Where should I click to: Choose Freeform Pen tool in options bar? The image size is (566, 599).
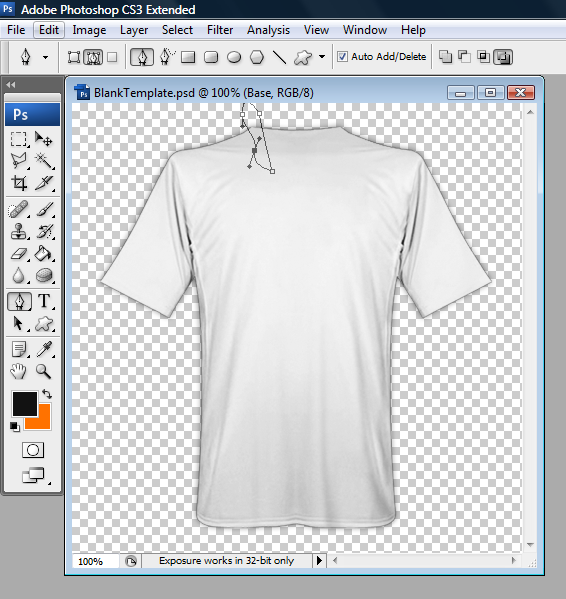coord(167,57)
